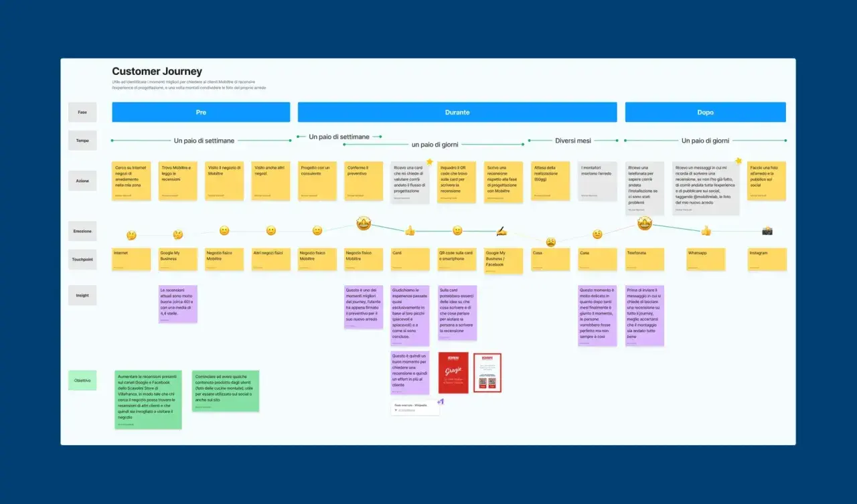This screenshot has height=504, width=857.
Task: Select green note 'Aumentare le recensioni presenti'
Action: (148, 400)
